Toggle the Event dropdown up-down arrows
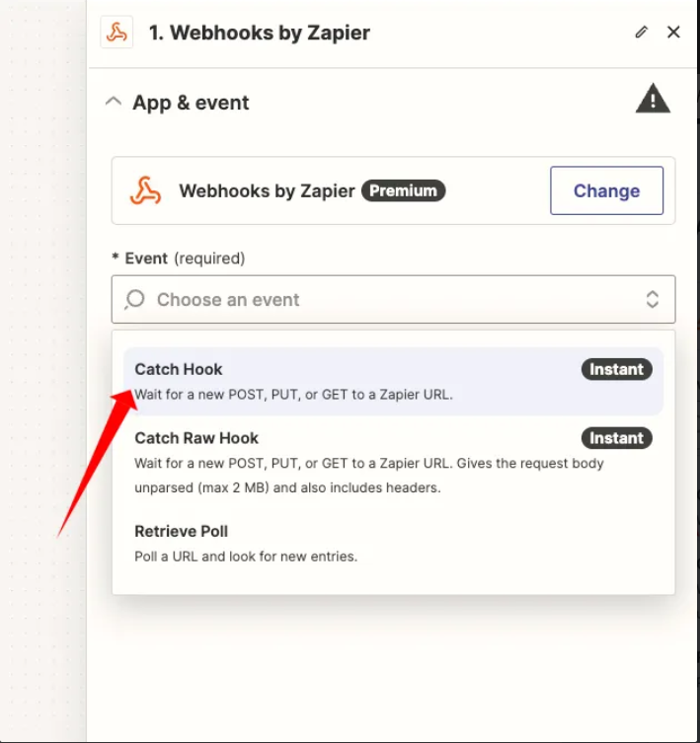Viewport: 700px width, 743px height. (653, 300)
